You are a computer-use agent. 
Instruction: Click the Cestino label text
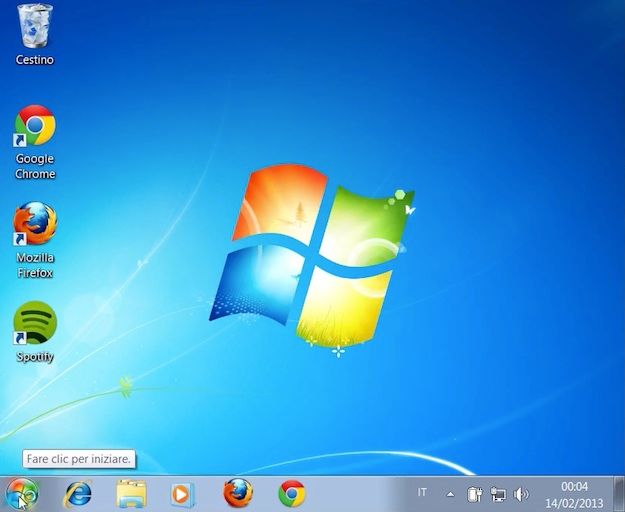pos(35,60)
